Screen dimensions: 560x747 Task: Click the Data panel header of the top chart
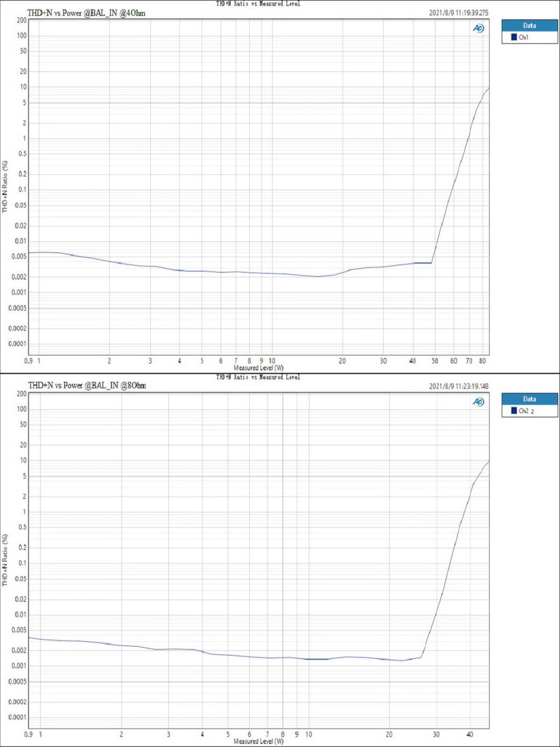pyautogui.click(x=529, y=25)
